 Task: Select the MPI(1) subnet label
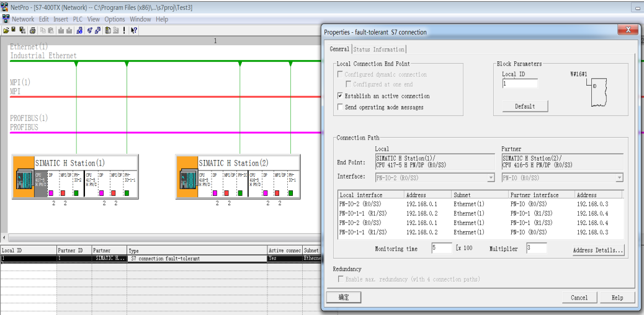point(20,87)
